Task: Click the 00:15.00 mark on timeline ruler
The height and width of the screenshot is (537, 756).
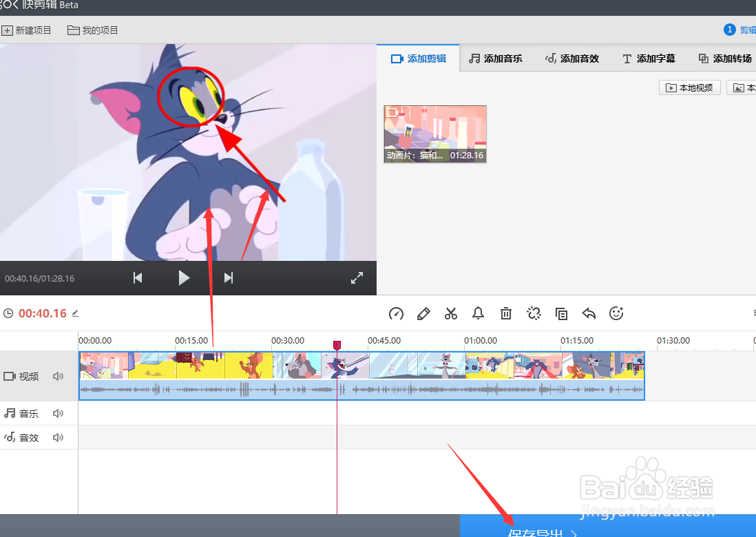Action: [x=191, y=340]
